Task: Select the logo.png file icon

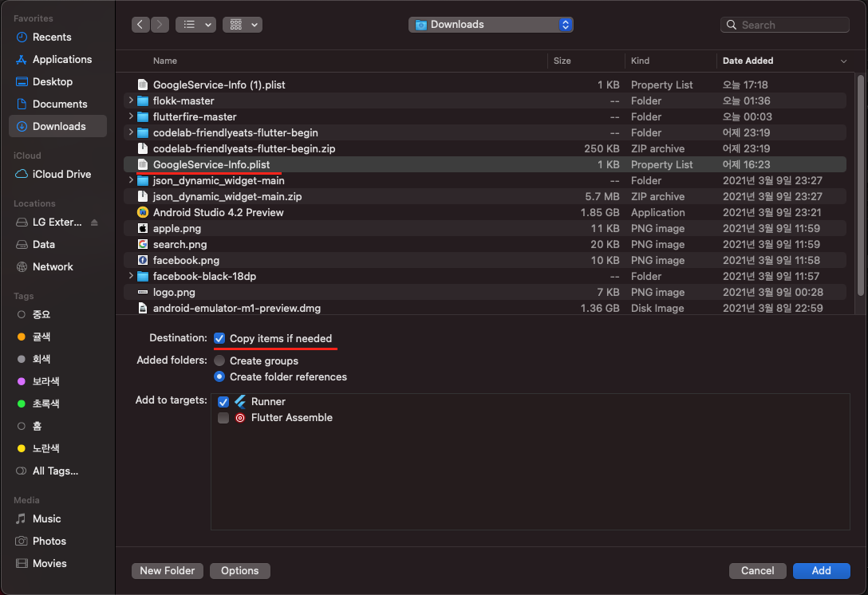Action: pyautogui.click(x=143, y=292)
